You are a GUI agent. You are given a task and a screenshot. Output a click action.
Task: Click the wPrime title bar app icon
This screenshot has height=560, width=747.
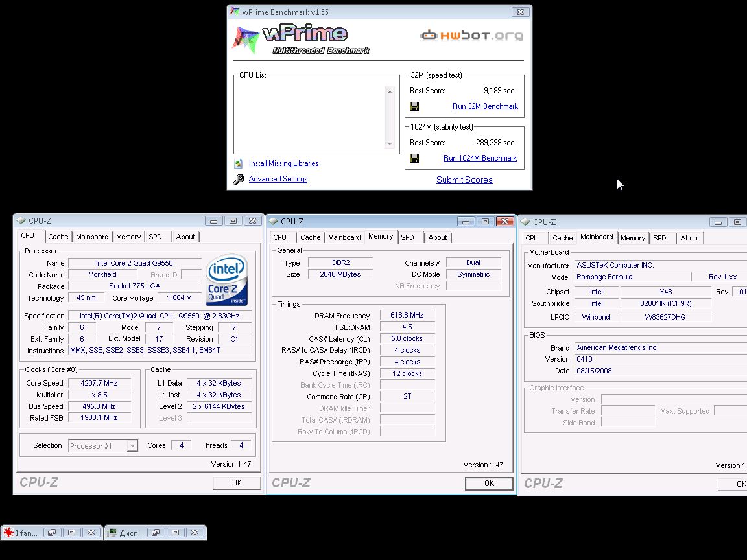point(234,12)
